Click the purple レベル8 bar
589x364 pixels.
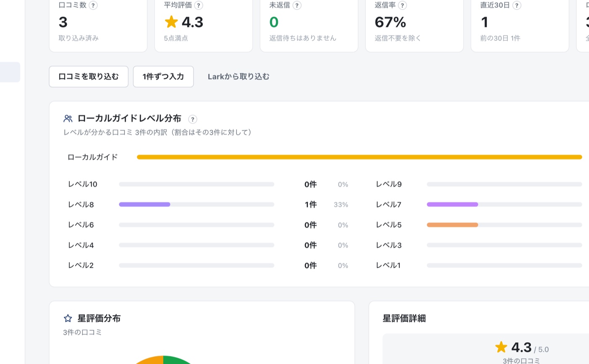[x=145, y=205]
